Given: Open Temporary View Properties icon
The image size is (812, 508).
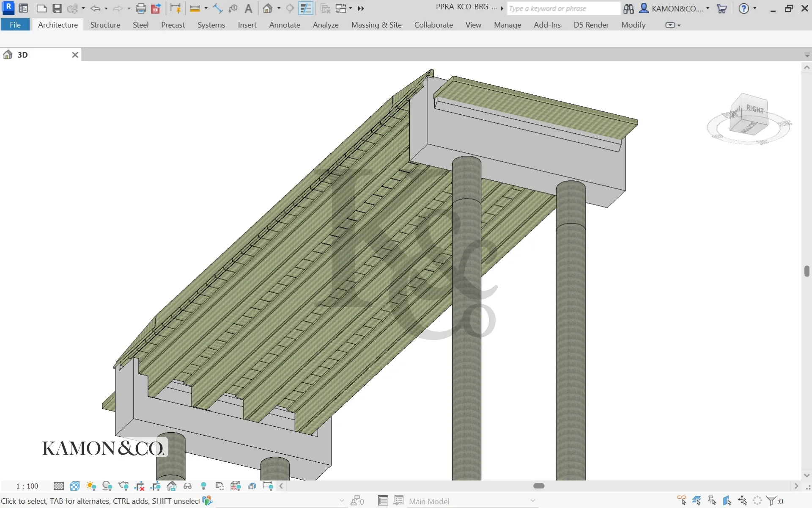Looking at the screenshot, I should [219, 486].
